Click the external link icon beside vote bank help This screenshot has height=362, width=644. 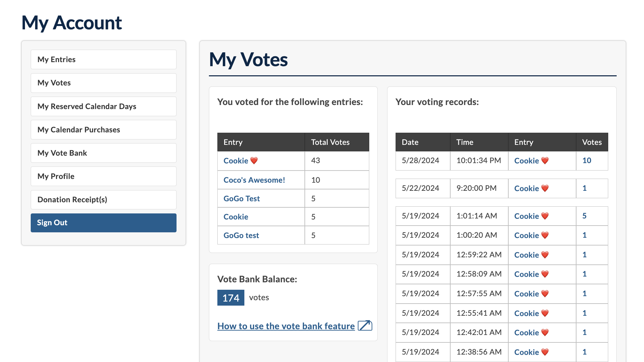(365, 326)
